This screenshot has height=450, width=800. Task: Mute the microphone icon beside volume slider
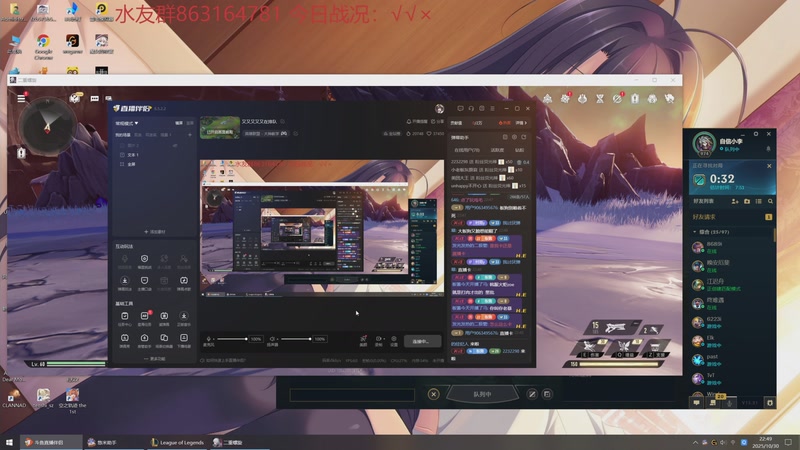[x=208, y=339]
